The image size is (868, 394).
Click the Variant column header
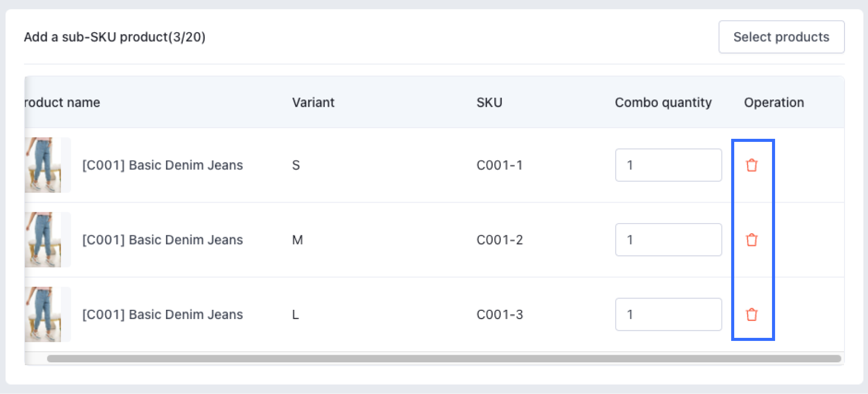point(313,103)
